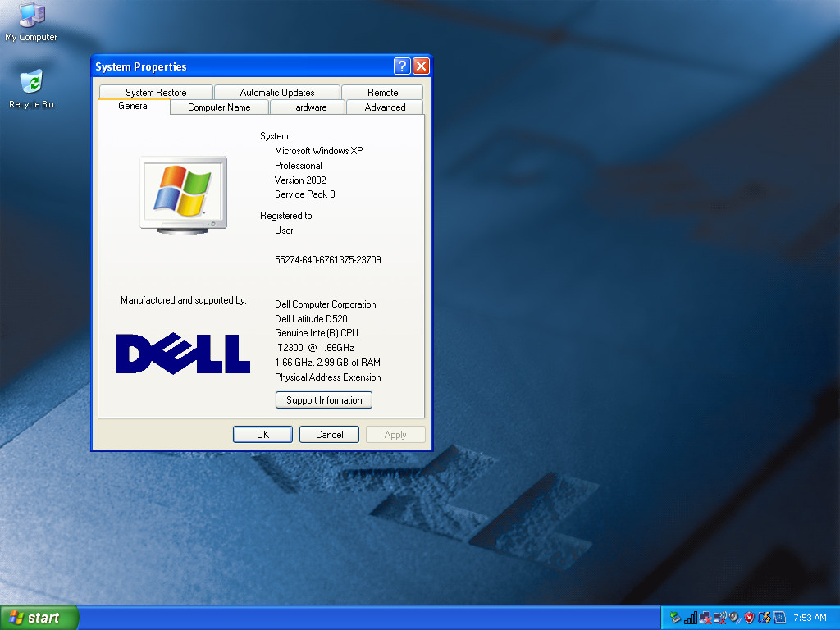Click the 'Professional' edition text
The width and height of the screenshot is (840, 630).
coord(299,166)
